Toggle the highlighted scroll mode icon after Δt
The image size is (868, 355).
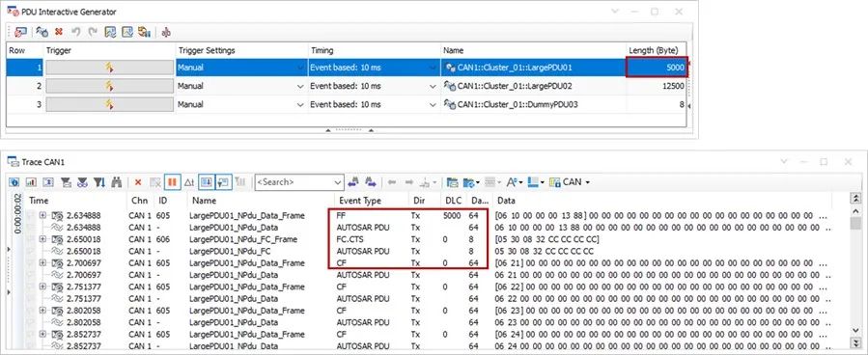pos(206,181)
